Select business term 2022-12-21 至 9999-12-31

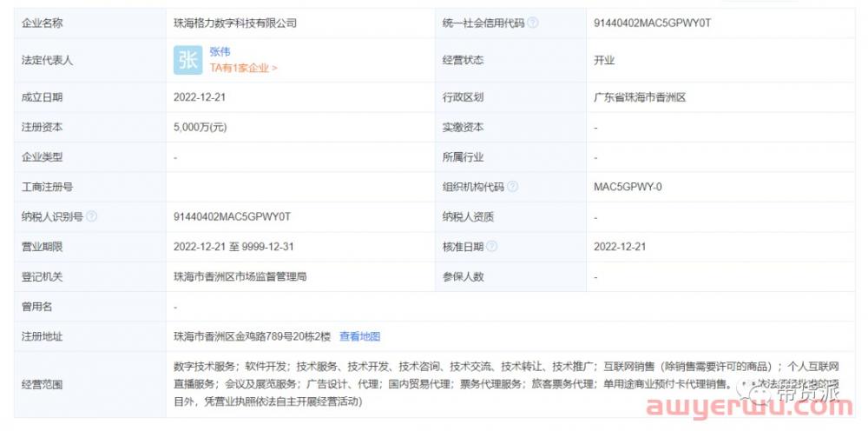pyautogui.click(x=233, y=247)
